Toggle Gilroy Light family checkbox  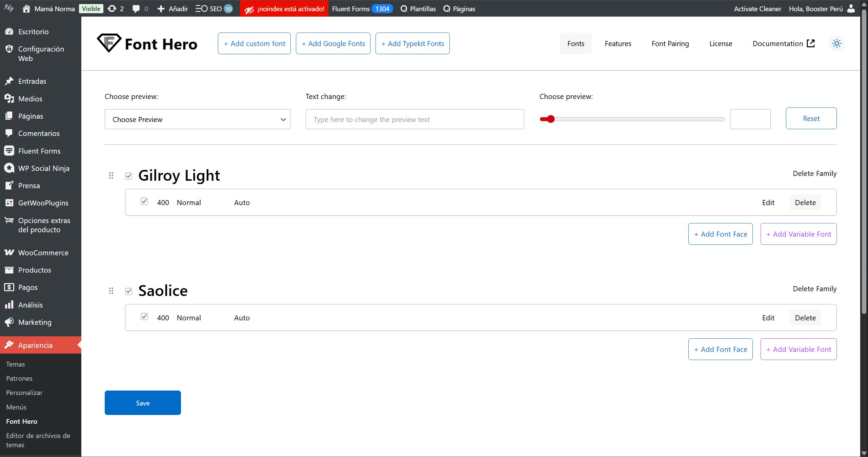pyautogui.click(x=128, y=176)
